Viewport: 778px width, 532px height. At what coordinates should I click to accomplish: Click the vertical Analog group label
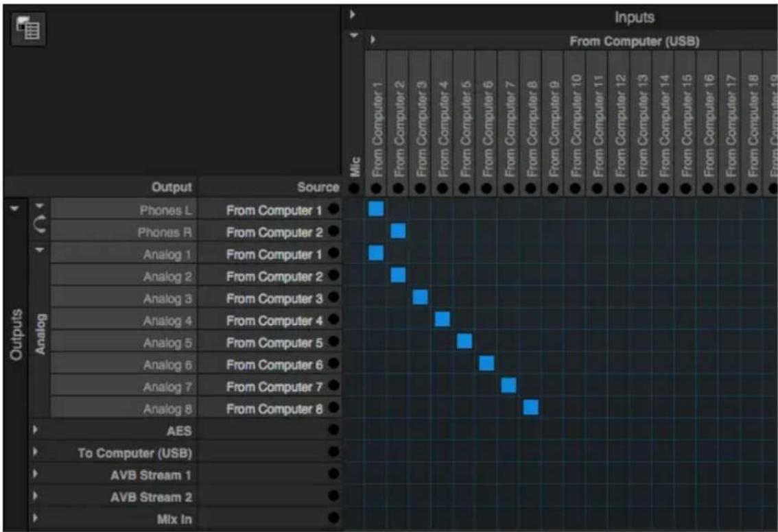[40, 334]
